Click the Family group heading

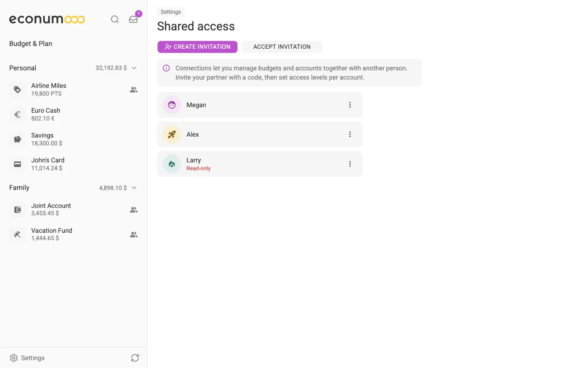[19, 188]
